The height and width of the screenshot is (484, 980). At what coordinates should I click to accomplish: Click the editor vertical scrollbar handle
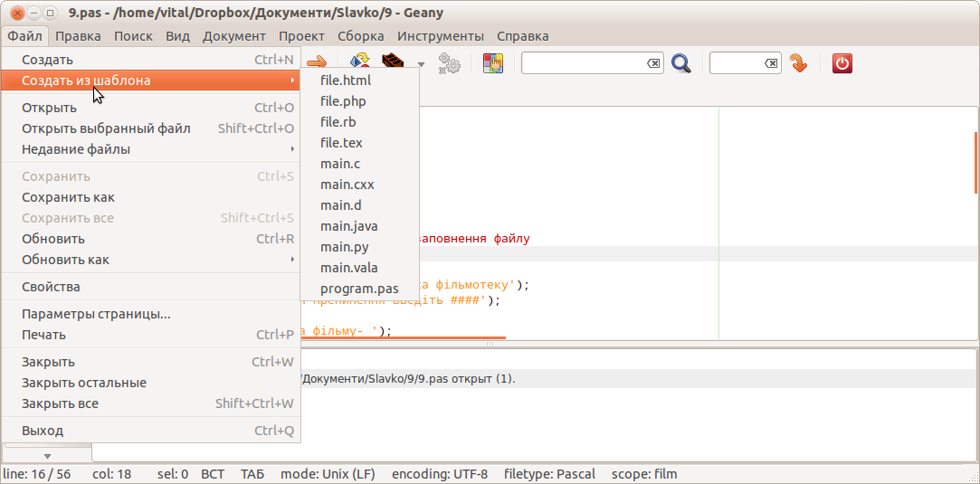[975, 162]
